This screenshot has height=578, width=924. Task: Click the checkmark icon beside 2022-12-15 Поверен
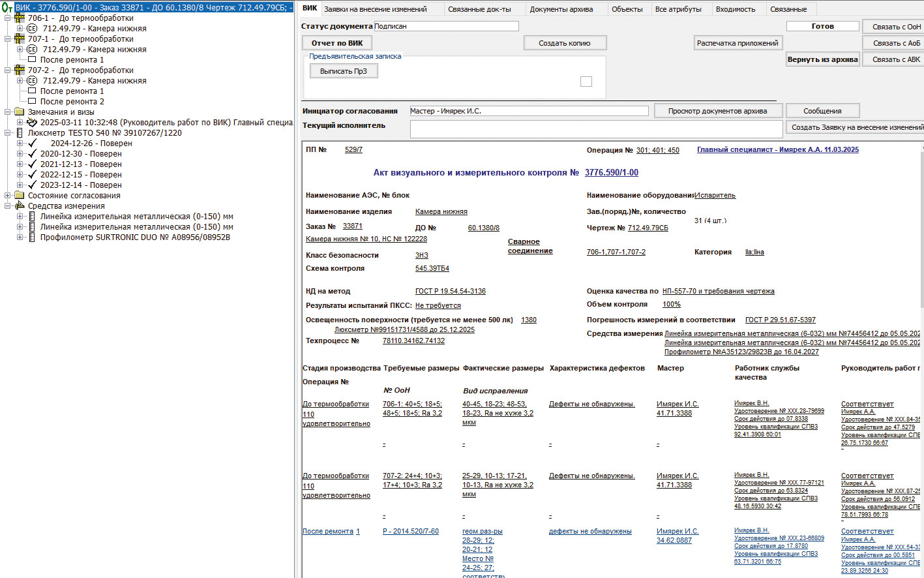tap(32, 175)
